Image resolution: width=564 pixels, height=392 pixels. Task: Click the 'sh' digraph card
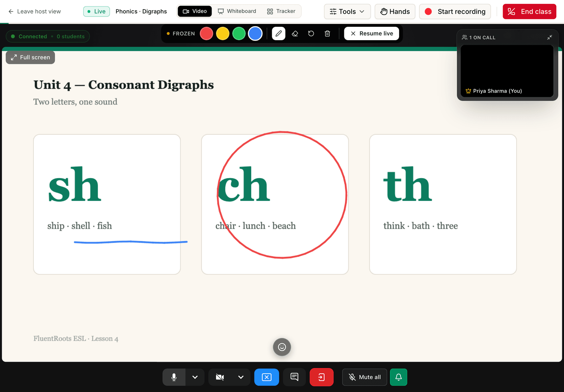coord(107,204)
